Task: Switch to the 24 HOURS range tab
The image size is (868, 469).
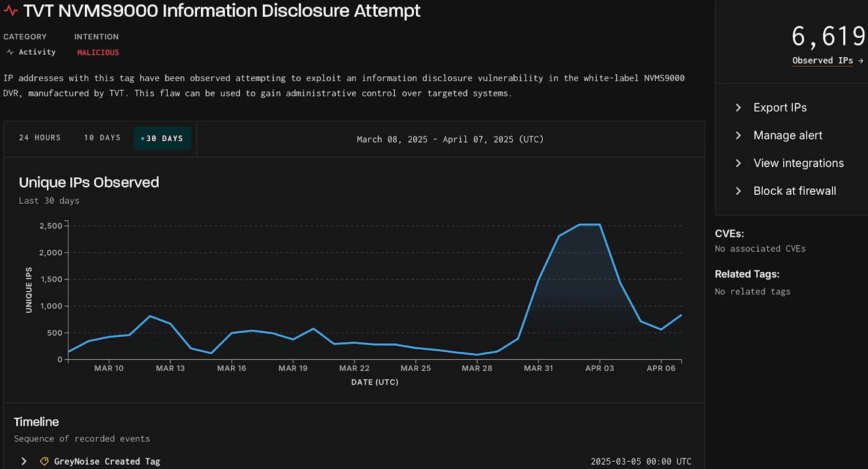Action: pos(40,138)
